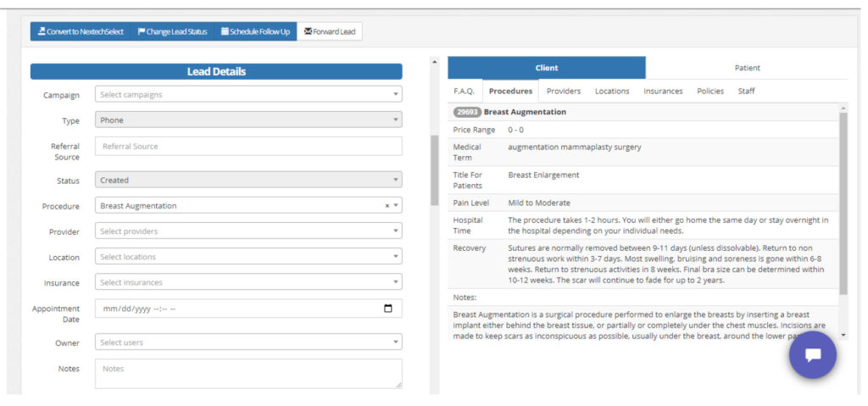Click the Forward Lead envelope button
The height and width of the screenshot is (406, 868).
point(330,31)
